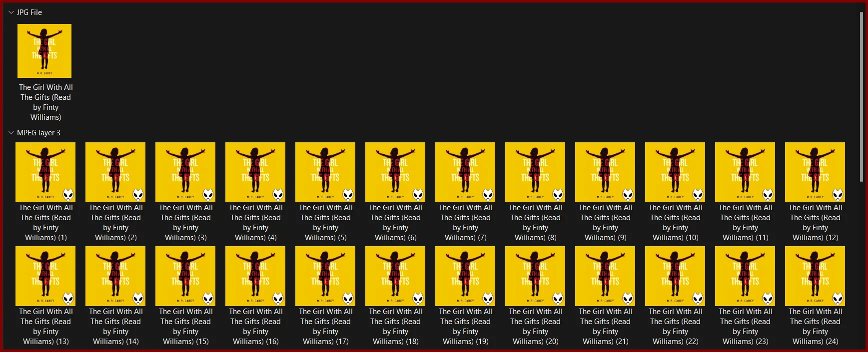
Task: Select MP3 file icon numbered (17)
Action: pos(325,276)
